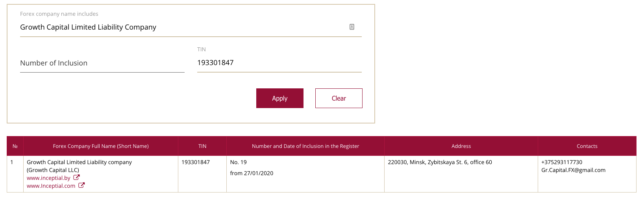Click Number and Date of Inclusion header
Viewport: 644px width, 200px height.
(x=305, y=146)
